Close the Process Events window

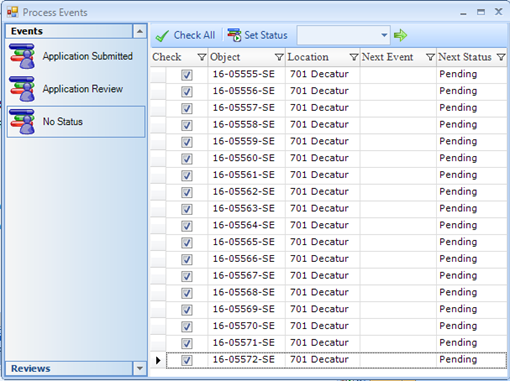pos(498,12)
